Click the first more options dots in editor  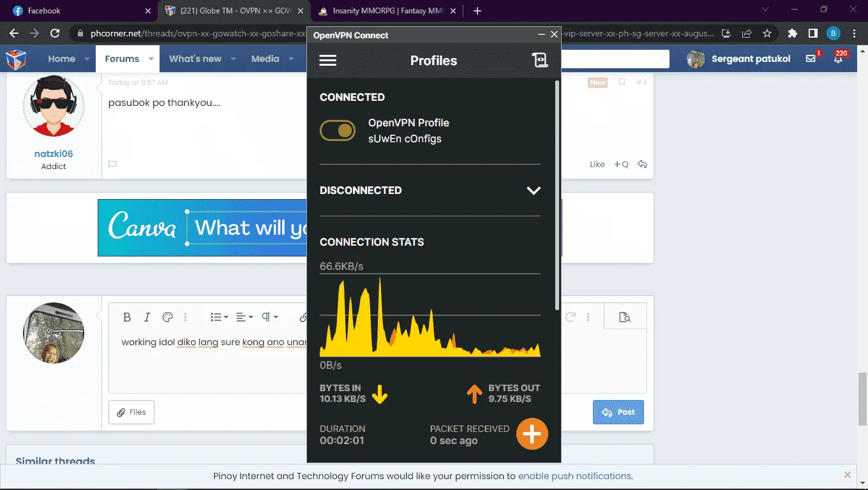tap(186, 317)
